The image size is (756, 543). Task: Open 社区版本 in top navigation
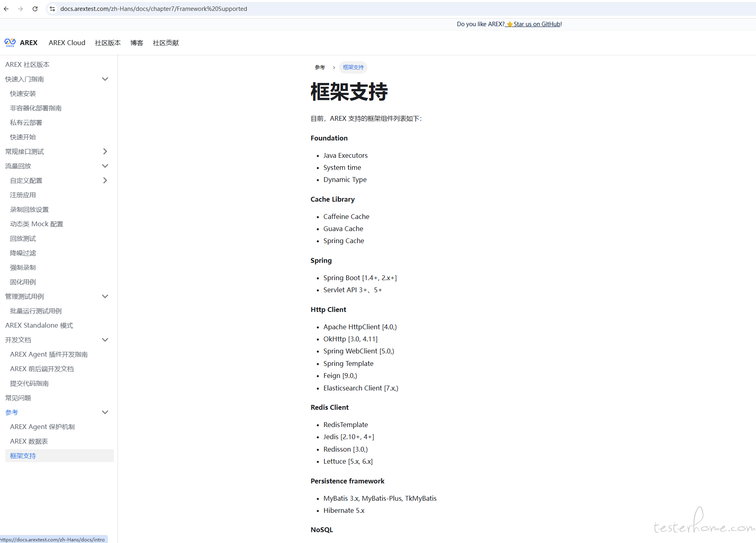[108, 43]
